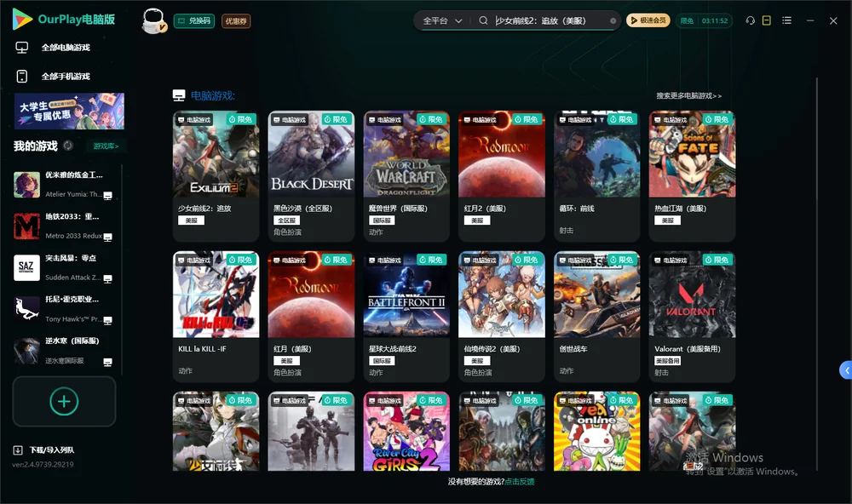Image resolution: width=852 pixels, height=504 pixels.
Task: Open the Valorant game card
Action: pos(692,316)
